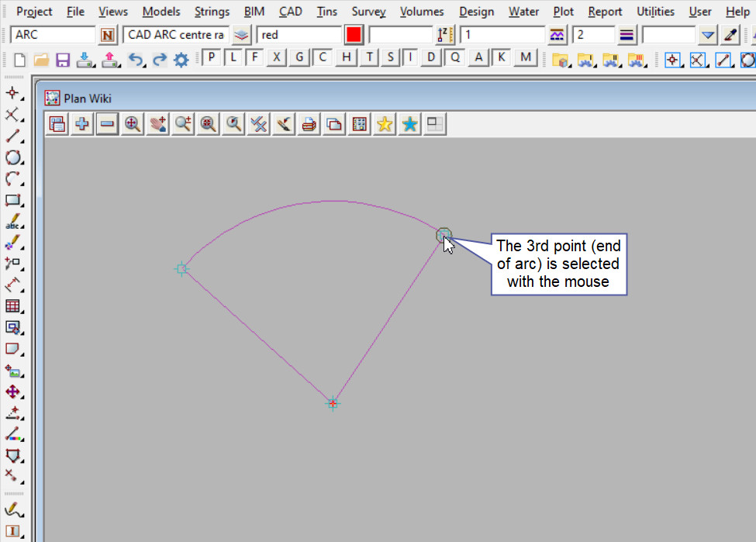Click the ARC name input field

(53, 35)
